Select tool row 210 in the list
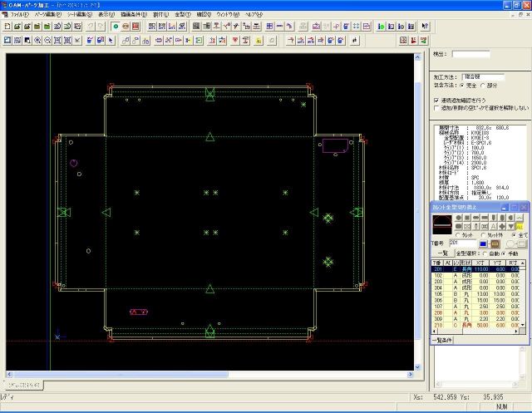 [475, 325]
